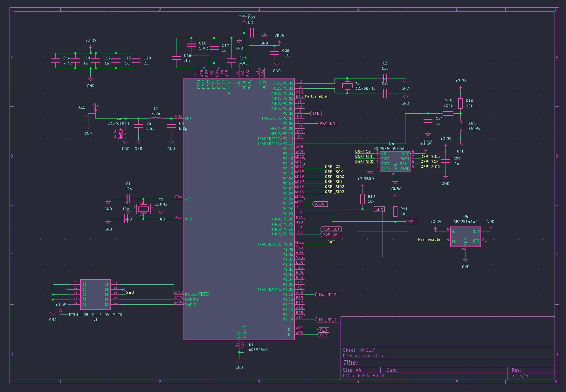The width and height of the screenshot is (566, 392).
Task: Click Perf_enable label at U6 EN pin
Action: point(429,240)
